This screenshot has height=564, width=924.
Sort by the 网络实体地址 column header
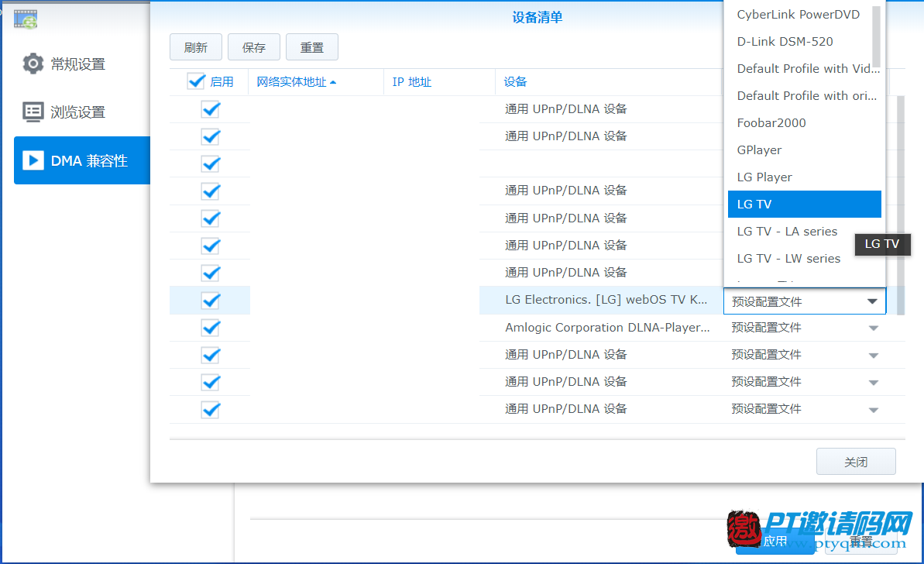pos(316,82)
